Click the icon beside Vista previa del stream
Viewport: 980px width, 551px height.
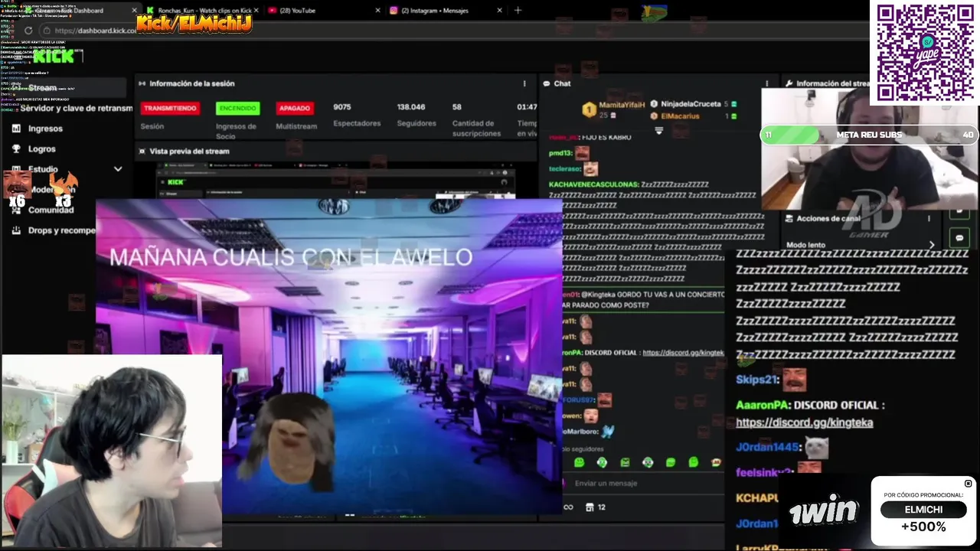[x=142, y=151]
